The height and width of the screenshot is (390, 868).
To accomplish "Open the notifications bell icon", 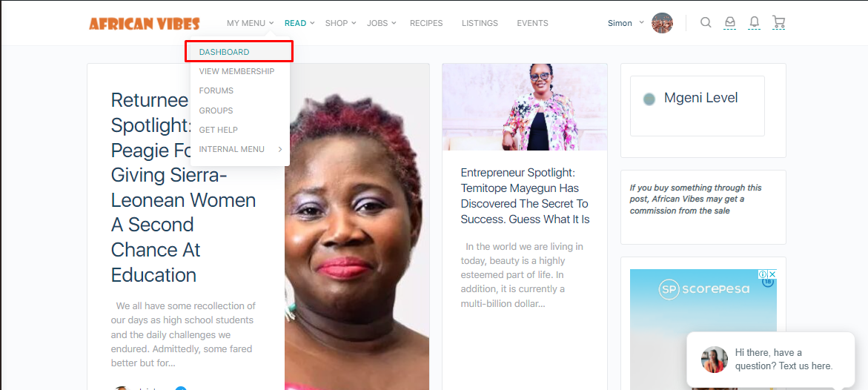I will (x=754, y=22).
